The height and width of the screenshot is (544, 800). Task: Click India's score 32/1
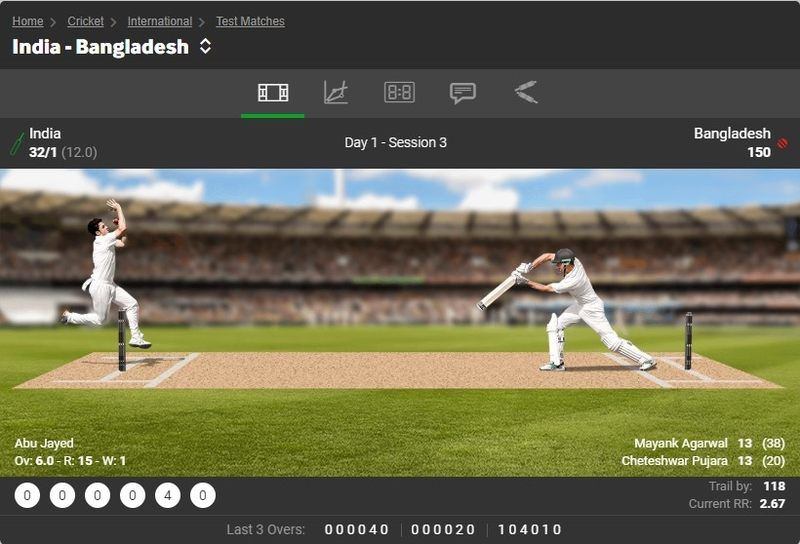(43, 152)
